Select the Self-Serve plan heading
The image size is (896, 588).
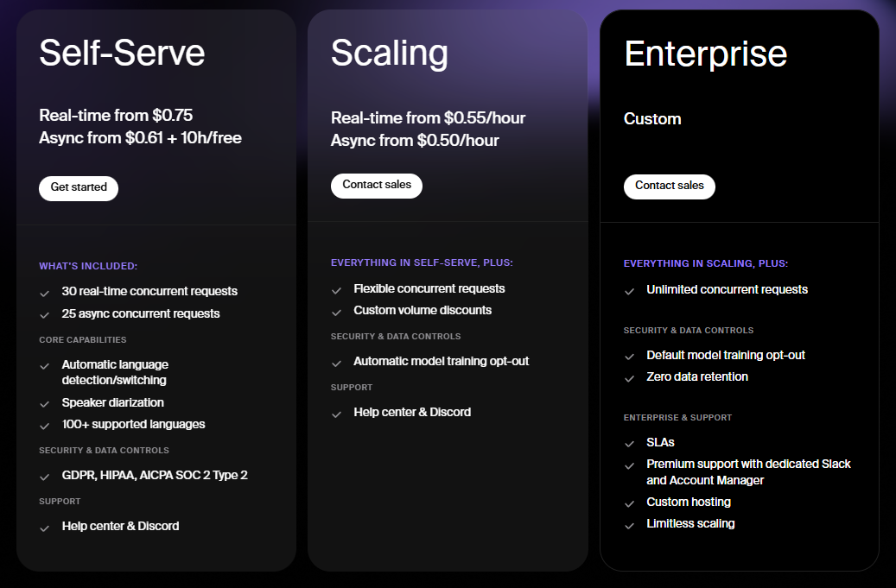(122, 53)
